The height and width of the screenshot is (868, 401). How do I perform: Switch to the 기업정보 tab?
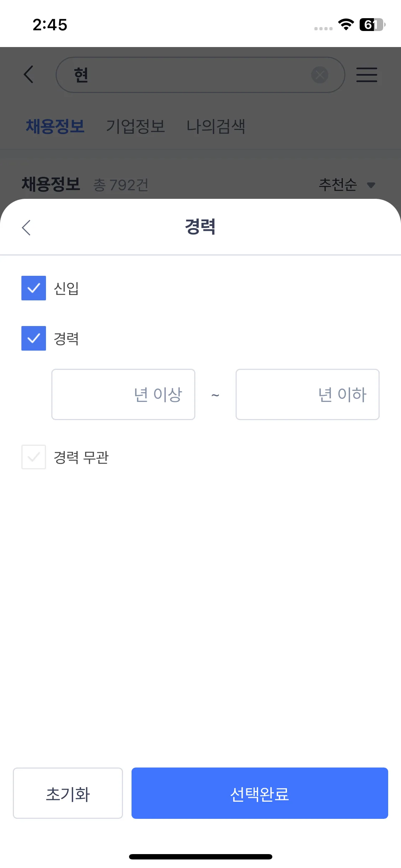coord(135,126)
